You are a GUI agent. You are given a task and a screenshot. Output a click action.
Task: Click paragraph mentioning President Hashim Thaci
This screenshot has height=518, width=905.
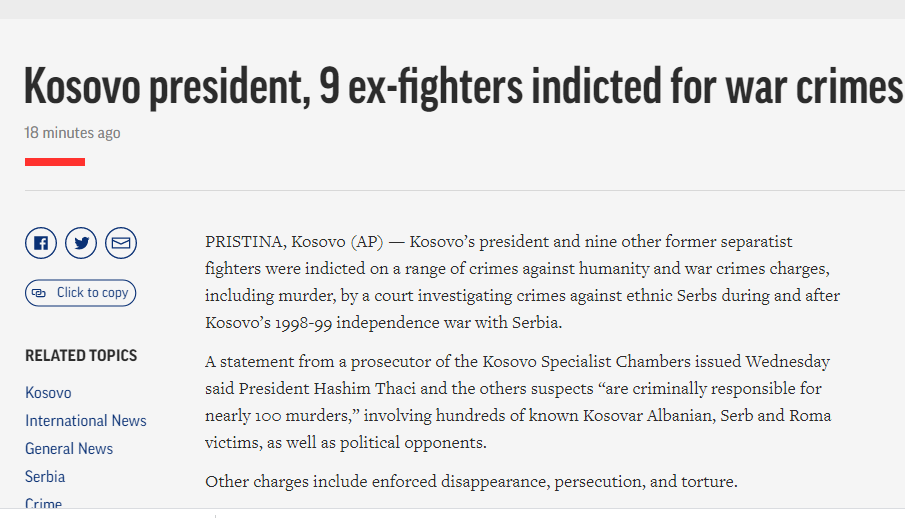518,402
